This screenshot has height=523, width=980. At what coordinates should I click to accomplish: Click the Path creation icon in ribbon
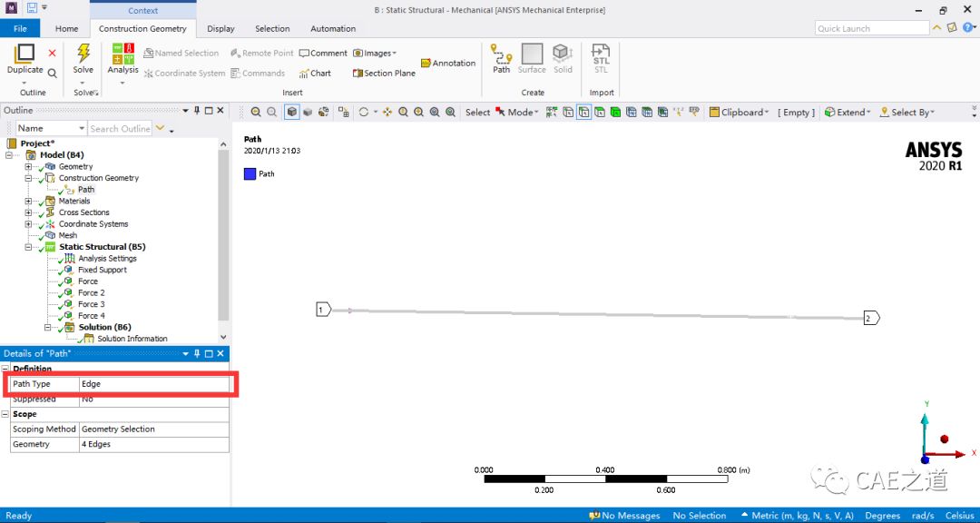tap(501, 54)
